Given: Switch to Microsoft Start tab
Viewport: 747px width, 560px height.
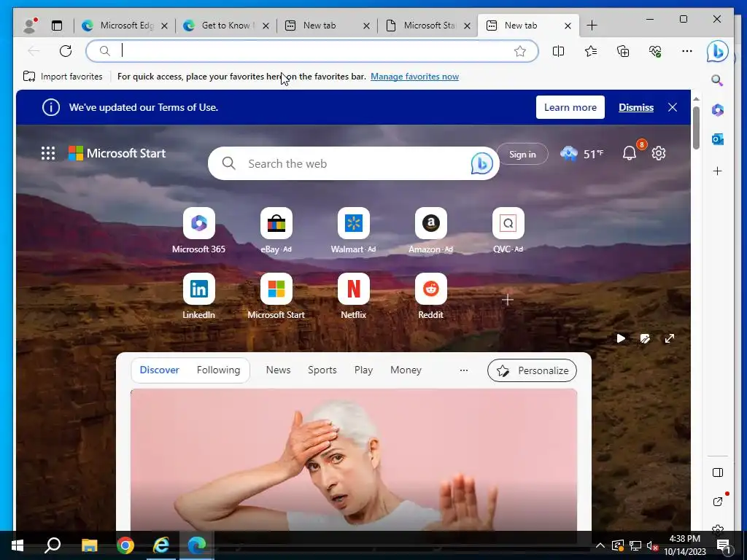Looking at the screenshot, I should pyautogui.click(x=427, y=26).
